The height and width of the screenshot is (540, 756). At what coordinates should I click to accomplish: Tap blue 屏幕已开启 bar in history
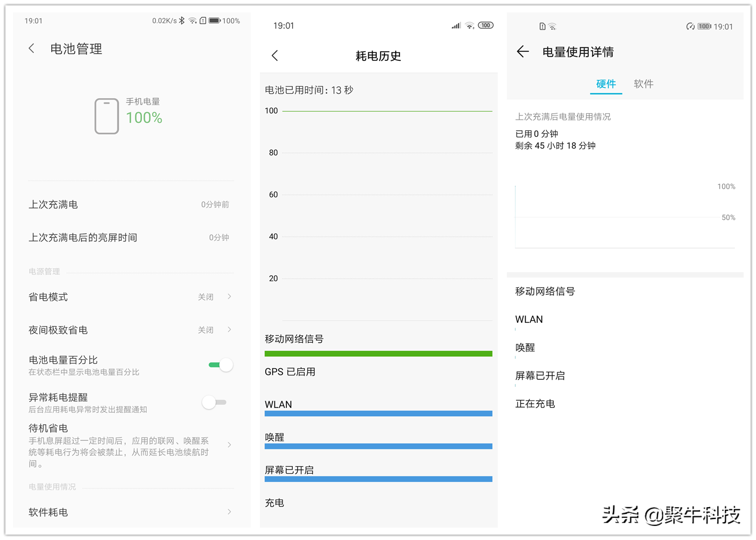click(x=379, y=479)
